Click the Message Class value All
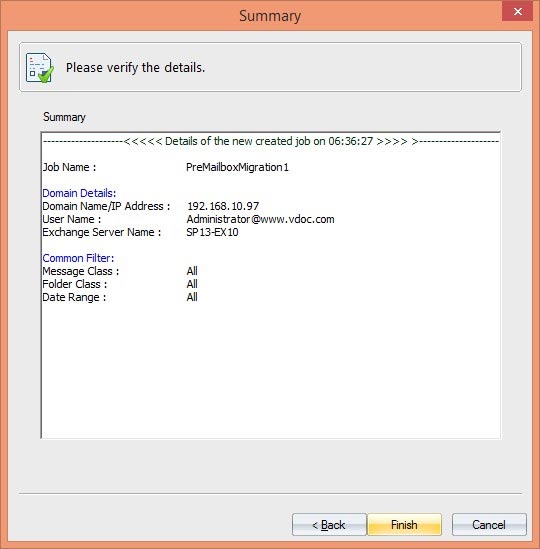This screenshot has height=549, width=540. [x=192, y=271]
